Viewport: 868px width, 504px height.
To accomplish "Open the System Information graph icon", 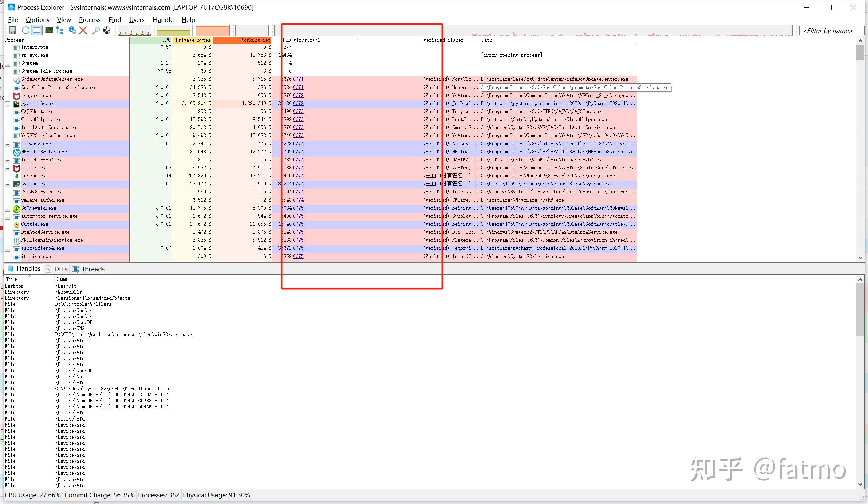I will pyautogui.click(x=49, y=30).
